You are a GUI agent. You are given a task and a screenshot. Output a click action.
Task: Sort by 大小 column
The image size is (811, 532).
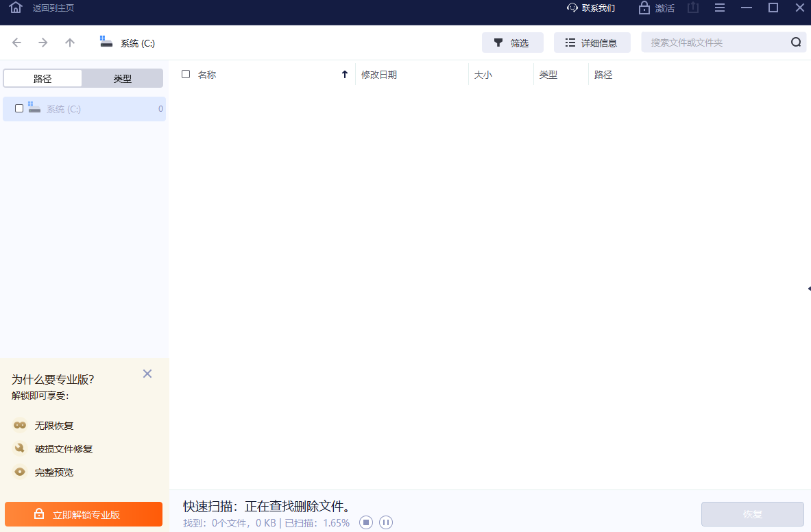coord(483,75)
